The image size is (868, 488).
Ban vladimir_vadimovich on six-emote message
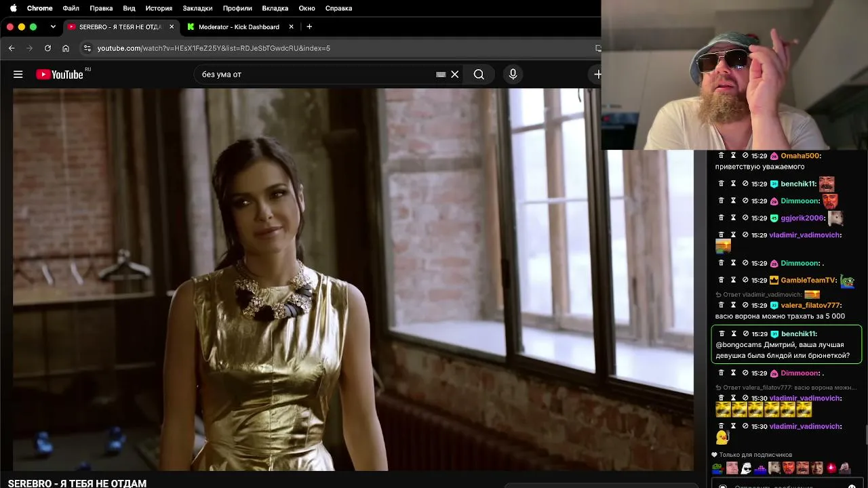point(745,399)
